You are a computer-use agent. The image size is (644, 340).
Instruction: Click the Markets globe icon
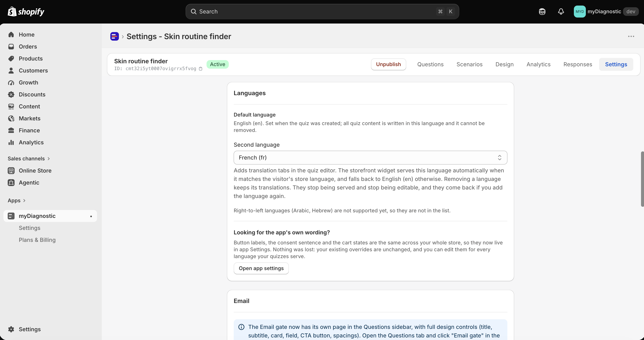pos(11,118)
